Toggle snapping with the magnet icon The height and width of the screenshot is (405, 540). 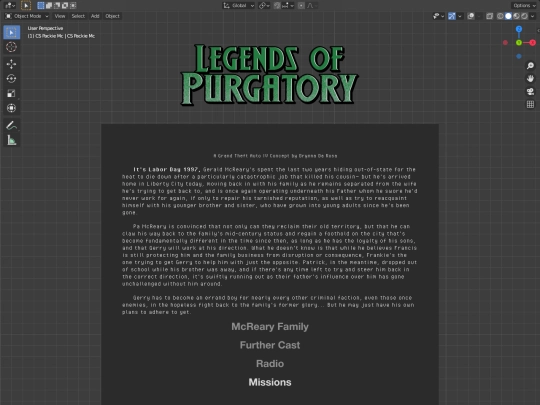coord(277,6)
